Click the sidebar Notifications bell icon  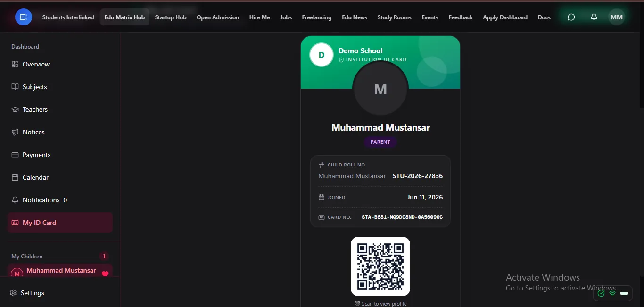[15, 200]
